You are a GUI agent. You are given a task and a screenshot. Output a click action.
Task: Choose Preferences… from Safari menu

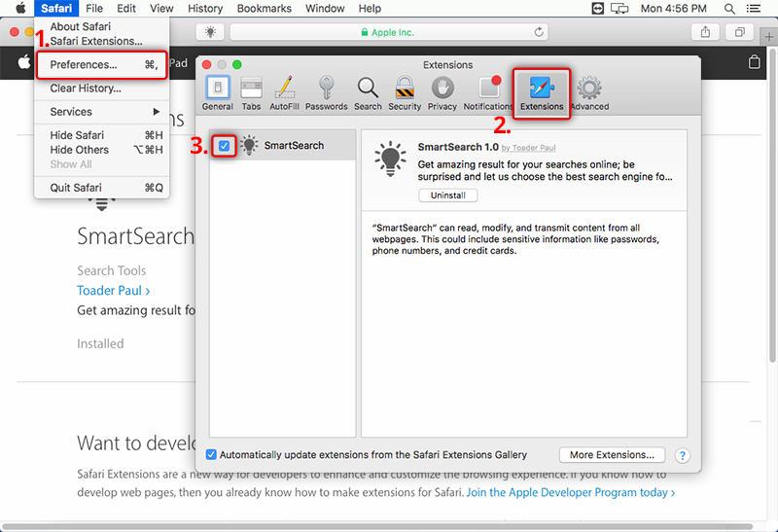pyautogui.click(x=102, y=64)
